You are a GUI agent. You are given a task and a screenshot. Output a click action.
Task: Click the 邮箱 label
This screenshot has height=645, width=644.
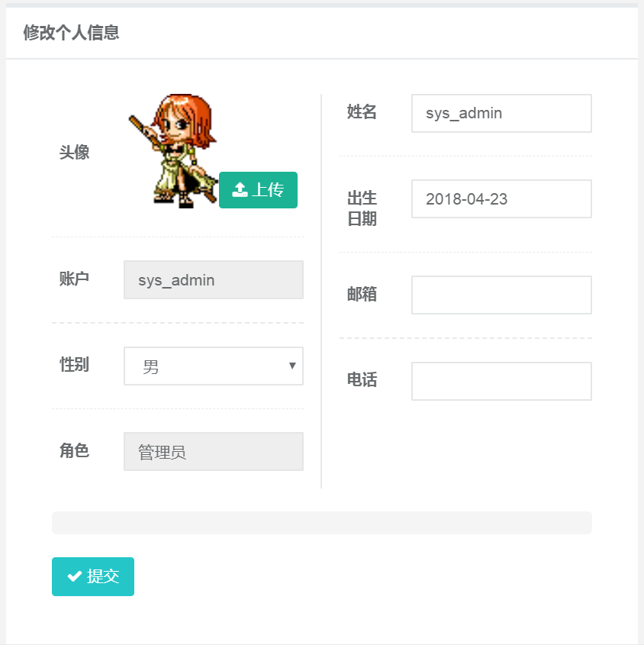362,294
